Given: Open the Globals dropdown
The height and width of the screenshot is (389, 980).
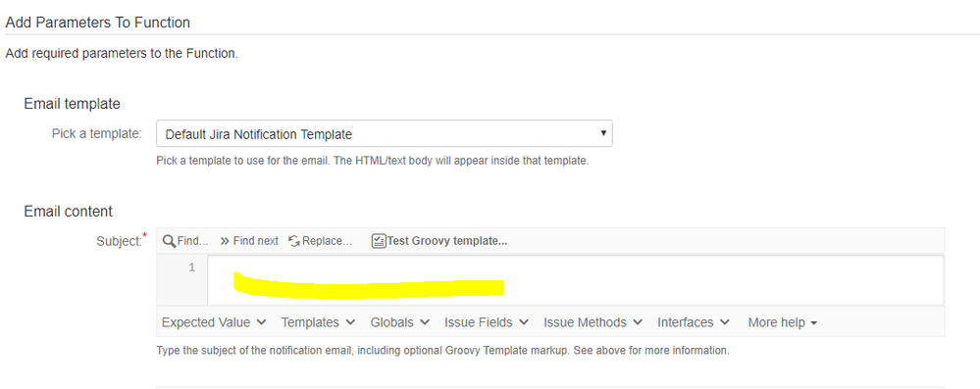Looking at the screenshot, I should 400,322.
